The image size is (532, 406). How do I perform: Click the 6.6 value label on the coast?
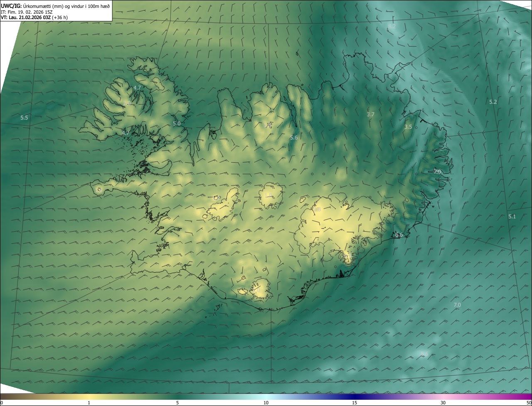399,235
